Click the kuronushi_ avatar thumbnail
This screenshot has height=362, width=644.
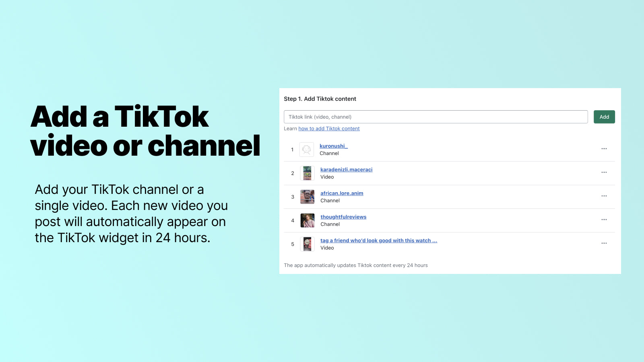coord(307,150)
